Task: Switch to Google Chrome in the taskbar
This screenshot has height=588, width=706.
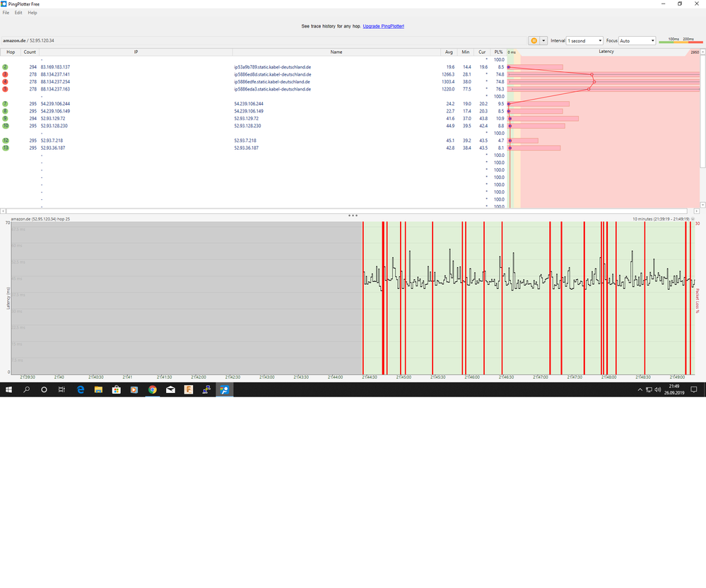Action: pyautogui.click(x=153, y=390)
